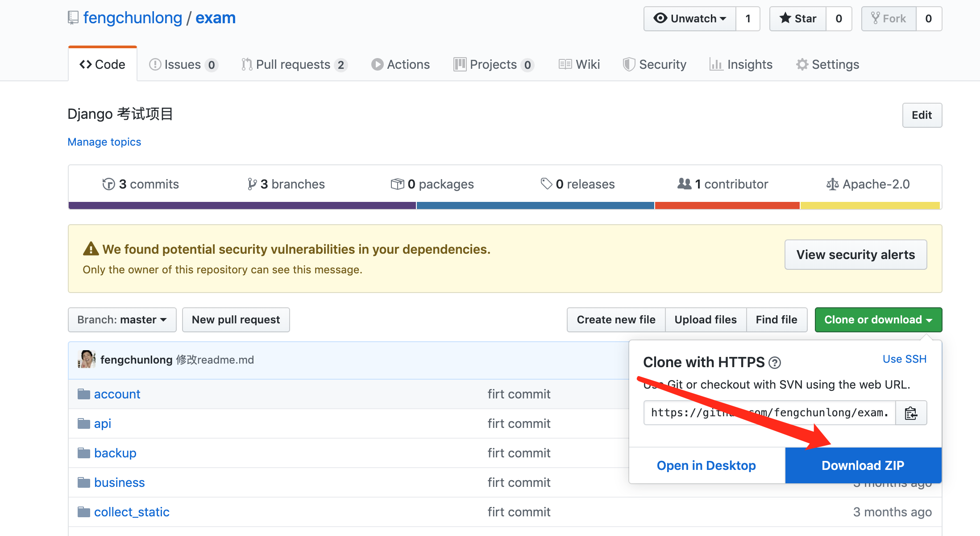This screenshot has width=980, height=536.
Task: Click the blue language bar segment
Action: tap(536, 205)
